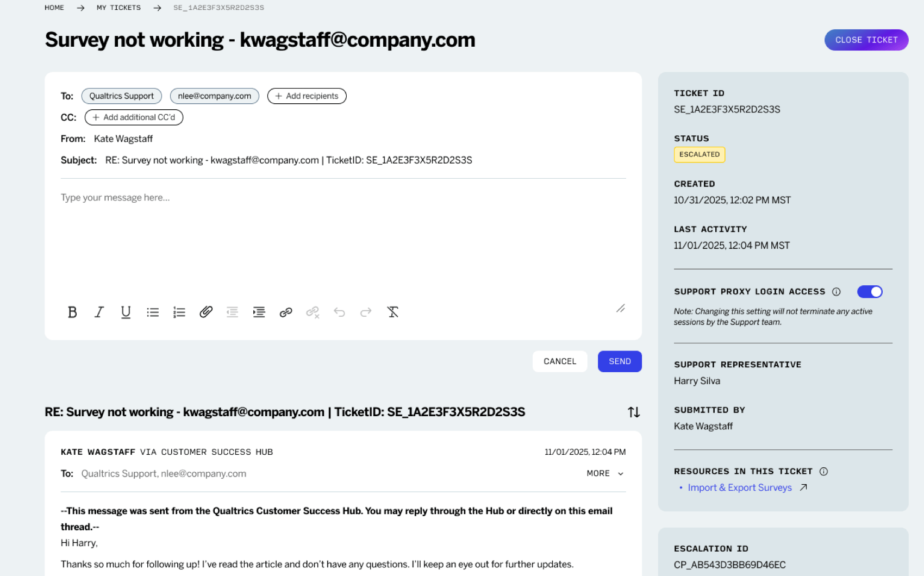This screenshot has width=924, height=576.
Task: Select the italic formatting icon
Action: pos(99,312)
